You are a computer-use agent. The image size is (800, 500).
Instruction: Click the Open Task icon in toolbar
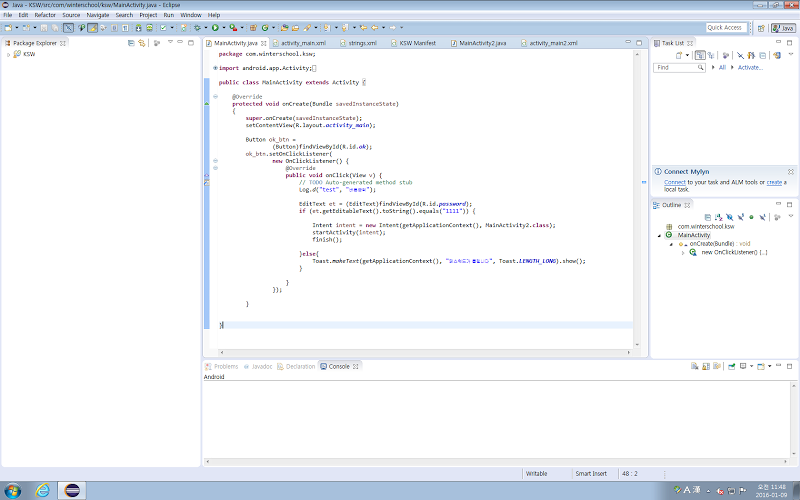[295, 28]
